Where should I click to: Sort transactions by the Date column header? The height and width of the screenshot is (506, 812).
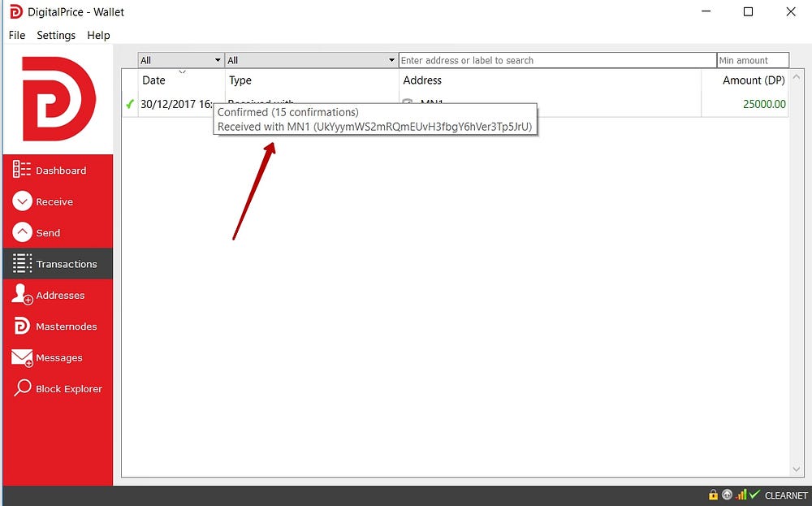(181, 80)
